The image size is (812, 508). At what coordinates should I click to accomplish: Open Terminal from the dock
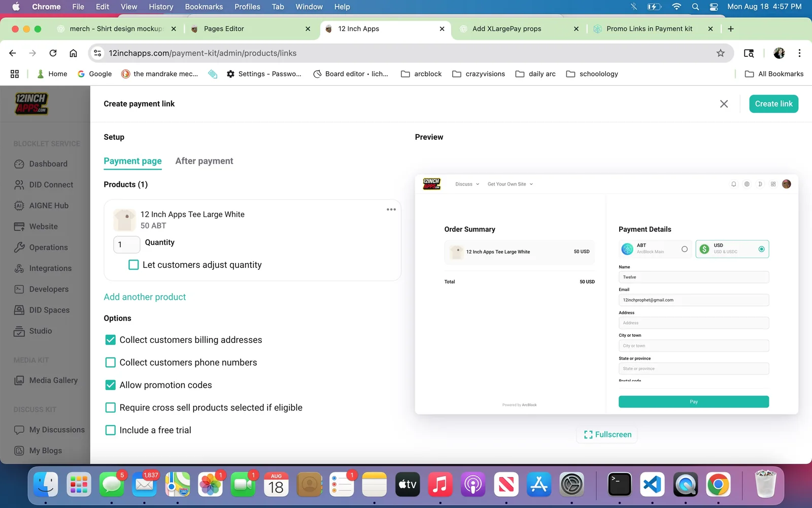620,484
